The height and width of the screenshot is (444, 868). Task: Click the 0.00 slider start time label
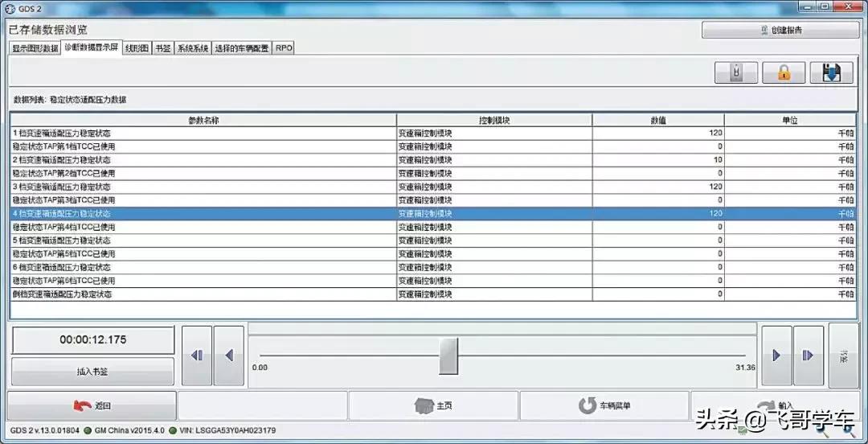(260, 367)
